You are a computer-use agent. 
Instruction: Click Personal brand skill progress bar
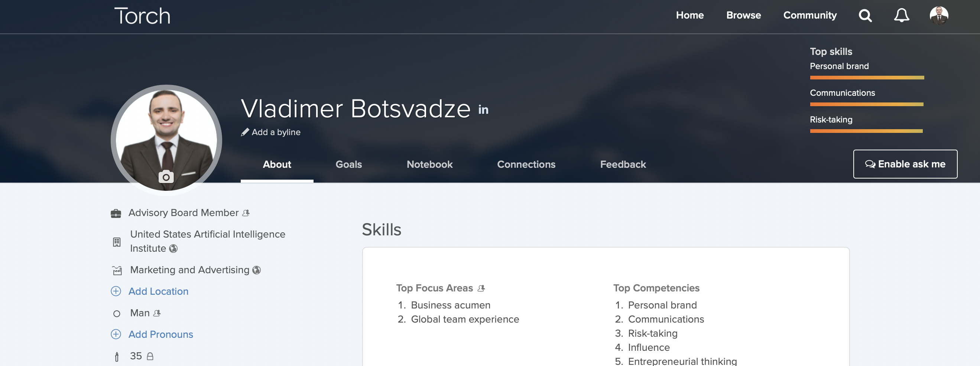tap(867, 78)
